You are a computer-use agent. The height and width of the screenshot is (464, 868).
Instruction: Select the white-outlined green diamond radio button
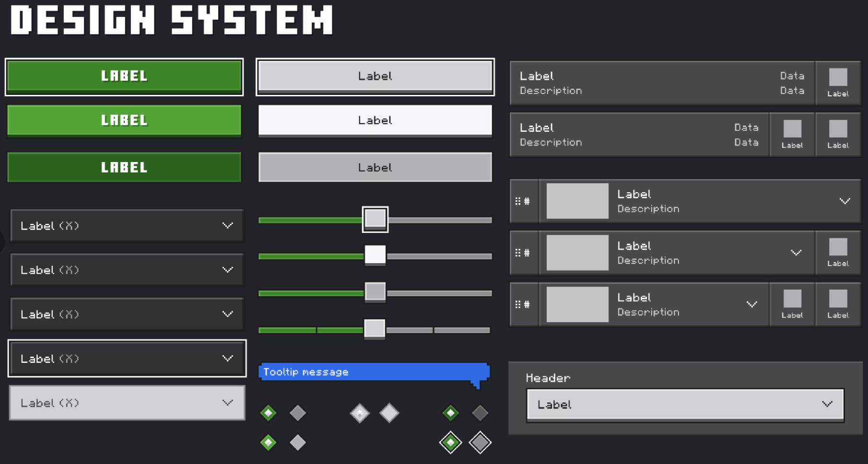click(450, 442)
